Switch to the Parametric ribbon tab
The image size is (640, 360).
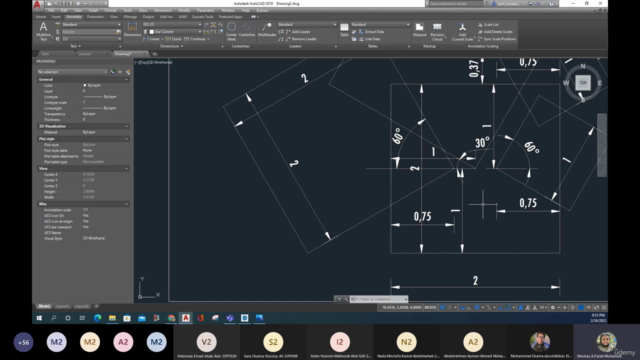(x=96, y=17)
